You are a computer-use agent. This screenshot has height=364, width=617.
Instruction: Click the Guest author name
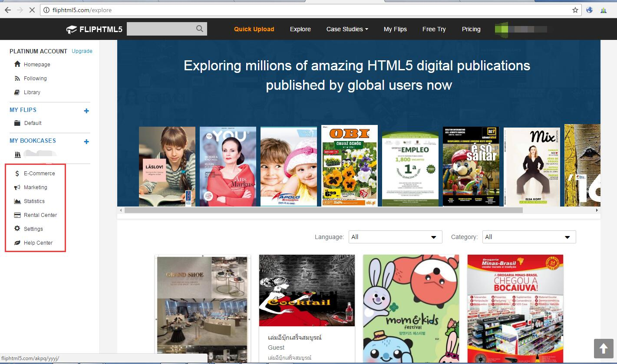point(276,348)
